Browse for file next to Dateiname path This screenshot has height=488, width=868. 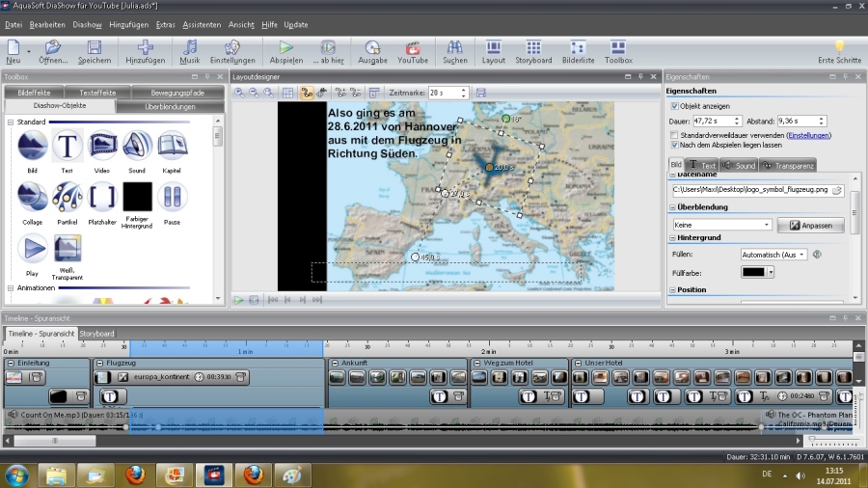pyautogui.click(x=837, y=191)
